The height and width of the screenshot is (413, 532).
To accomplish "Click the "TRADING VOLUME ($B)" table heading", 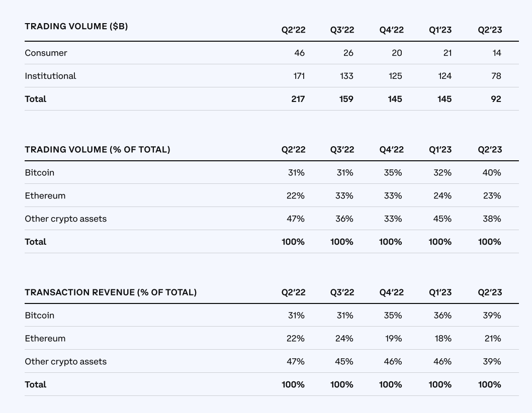I will [x=76, y=26].
